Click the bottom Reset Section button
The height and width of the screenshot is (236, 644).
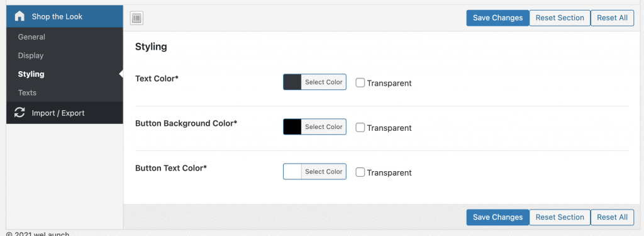[x=559, y=217]
